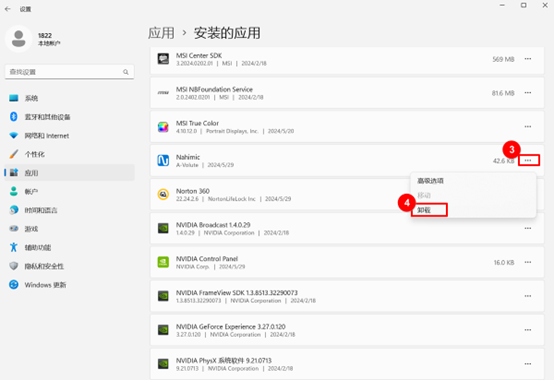
Task: Select the 569 MB size value
Action: click(503, 59)
